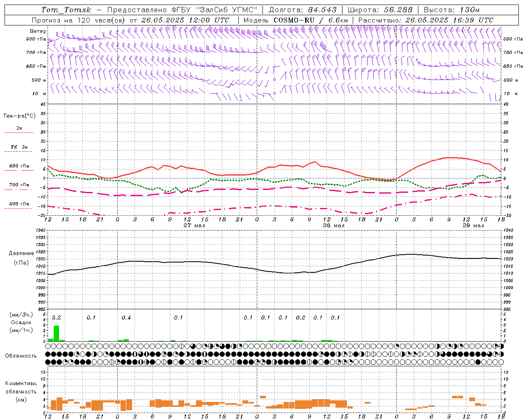Select the provider text "ЗапСиб УГМС"
This screenshot has width=525, height=420.
226,10
